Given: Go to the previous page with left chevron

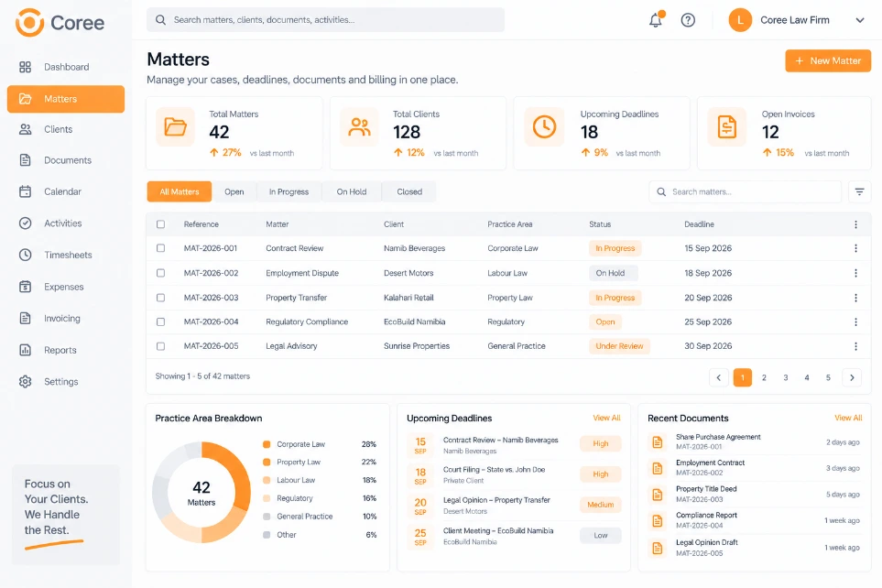Looking at the screenshot, I should [718, 377].
